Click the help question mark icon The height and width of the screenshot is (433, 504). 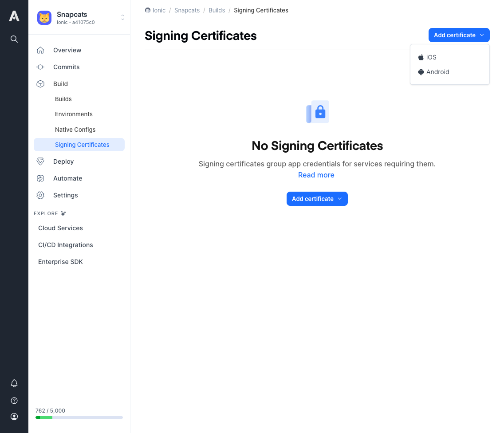click(14, 401)
